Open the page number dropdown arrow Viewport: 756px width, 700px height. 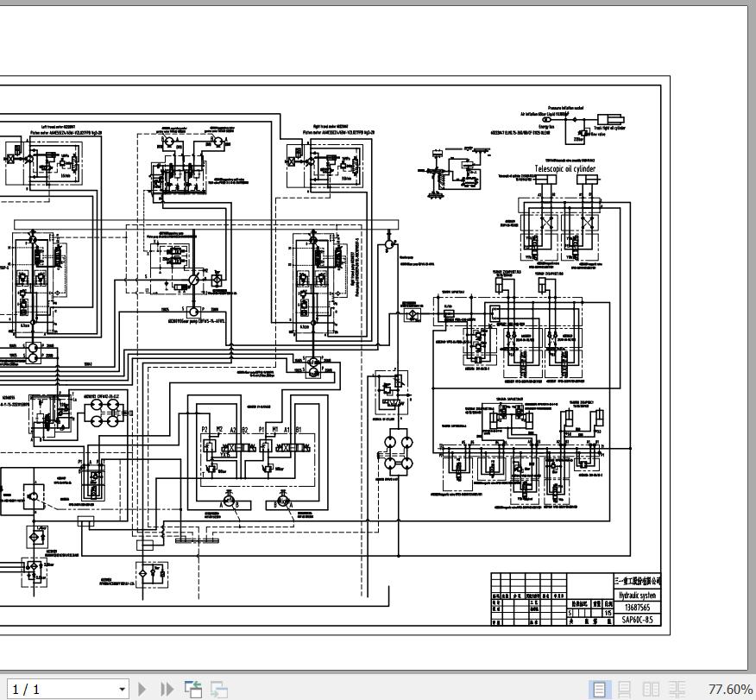coord(122,689)
